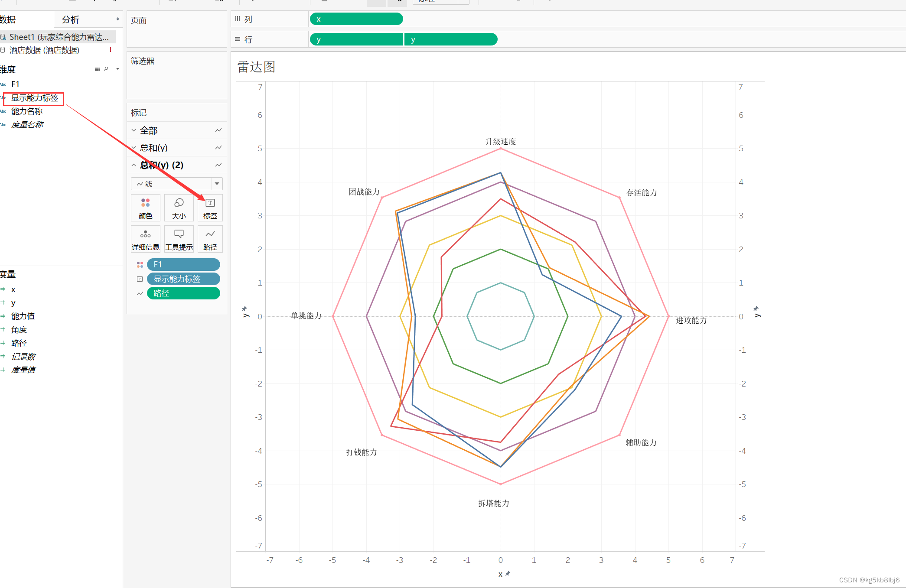Click the 团战能力 chart label

coord(364,192)
